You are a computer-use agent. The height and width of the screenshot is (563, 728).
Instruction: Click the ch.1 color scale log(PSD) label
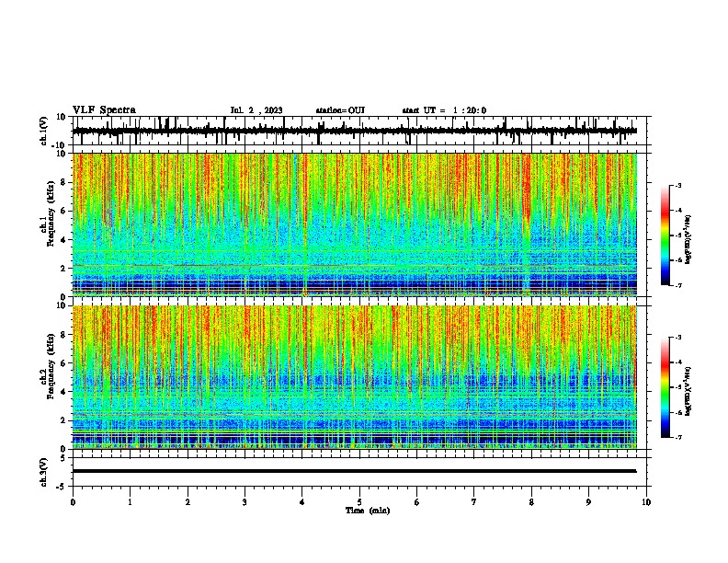(688, 240)
